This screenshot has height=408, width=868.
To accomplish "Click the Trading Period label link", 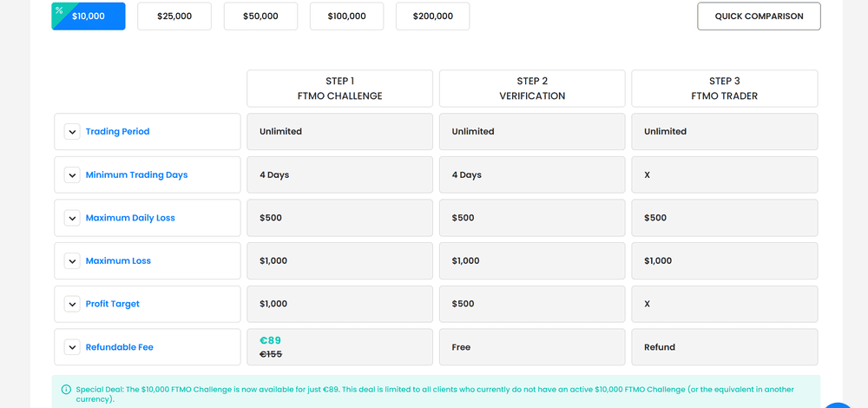I will (x=117, y=132).
